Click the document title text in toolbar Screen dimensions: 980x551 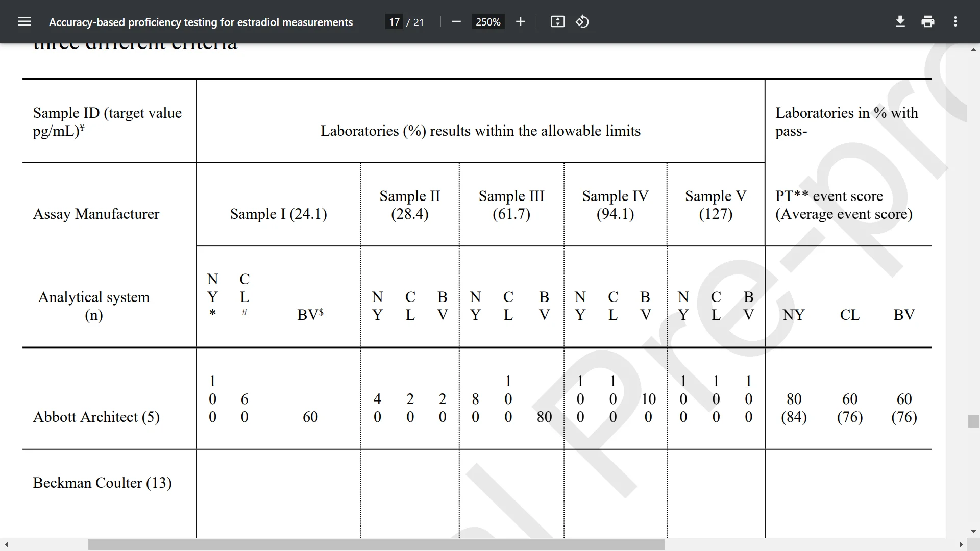(x=200, y=21)
